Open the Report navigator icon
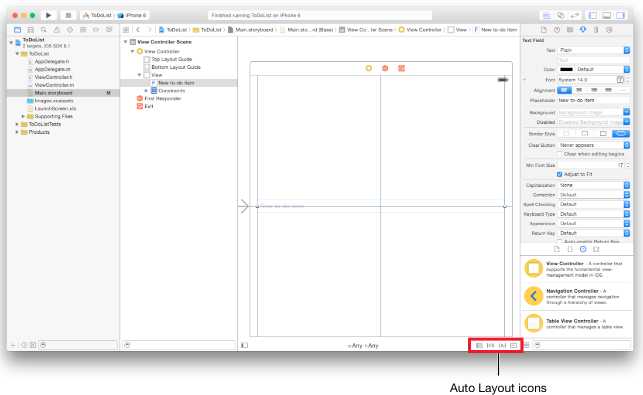The width and height of the screenshot is (643, 395). tap(109, 30)
